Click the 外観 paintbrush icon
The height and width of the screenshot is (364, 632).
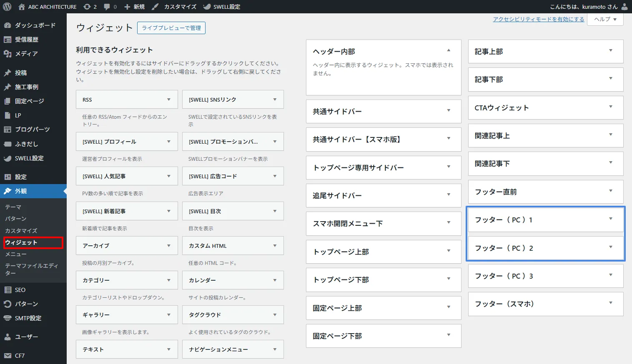pos(8,191)
